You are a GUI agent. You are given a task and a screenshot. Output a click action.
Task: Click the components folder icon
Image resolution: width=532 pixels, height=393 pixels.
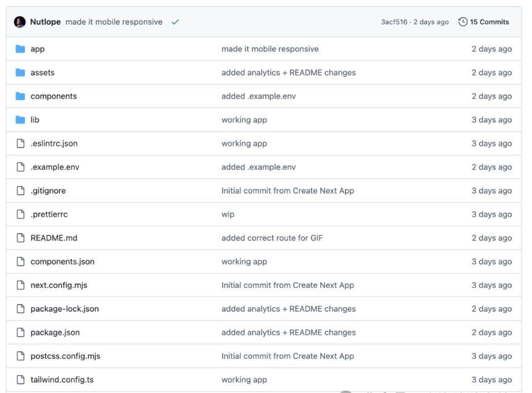point(20,96)
